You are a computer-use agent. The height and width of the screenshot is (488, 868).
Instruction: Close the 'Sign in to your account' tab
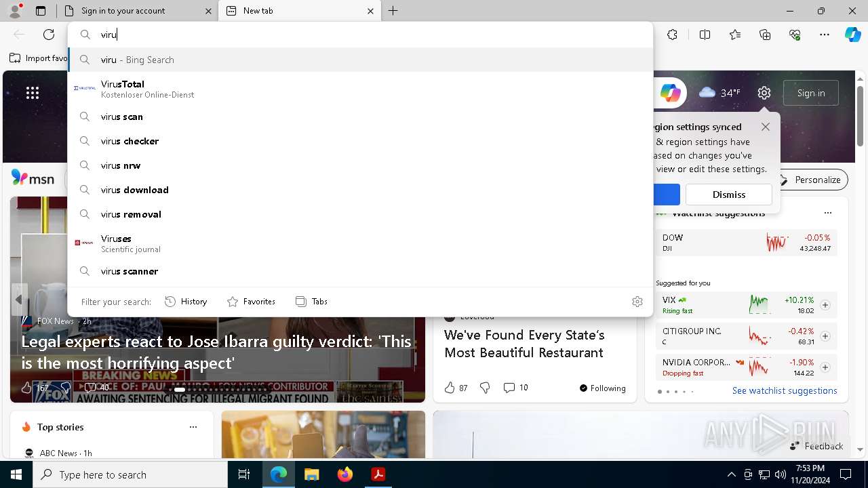[x=209, y=11]
